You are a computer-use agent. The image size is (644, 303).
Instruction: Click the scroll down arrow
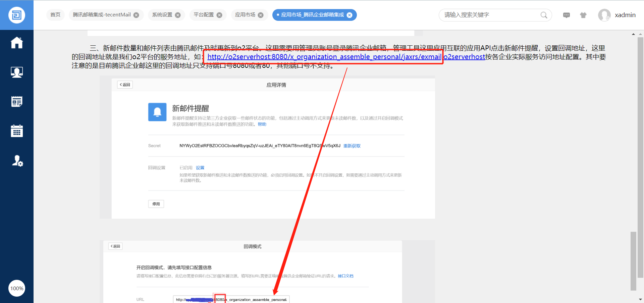[x=640, y=299]
